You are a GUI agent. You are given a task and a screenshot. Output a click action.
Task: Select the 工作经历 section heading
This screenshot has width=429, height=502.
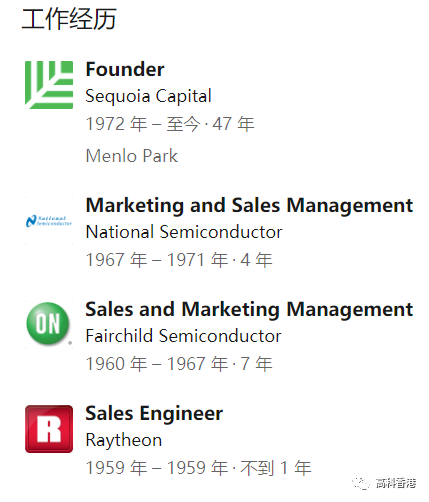point(69,19)
